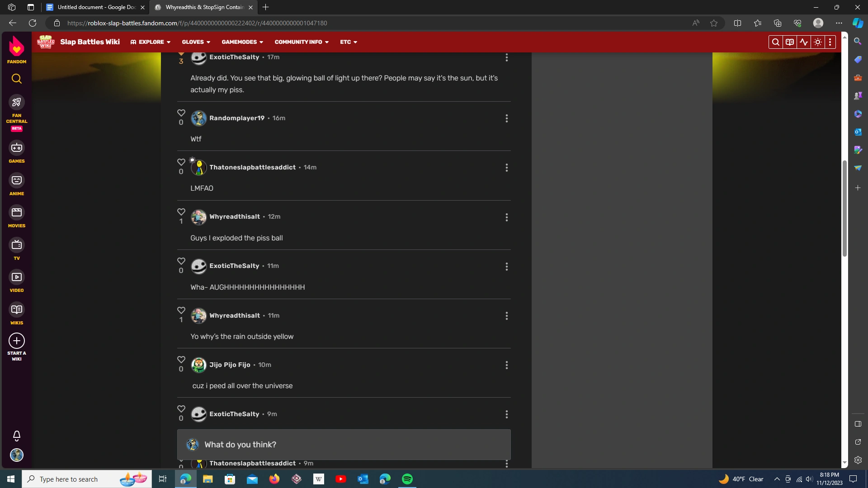Open the Fandom search icon in sidebar

(x=17, y=79)
